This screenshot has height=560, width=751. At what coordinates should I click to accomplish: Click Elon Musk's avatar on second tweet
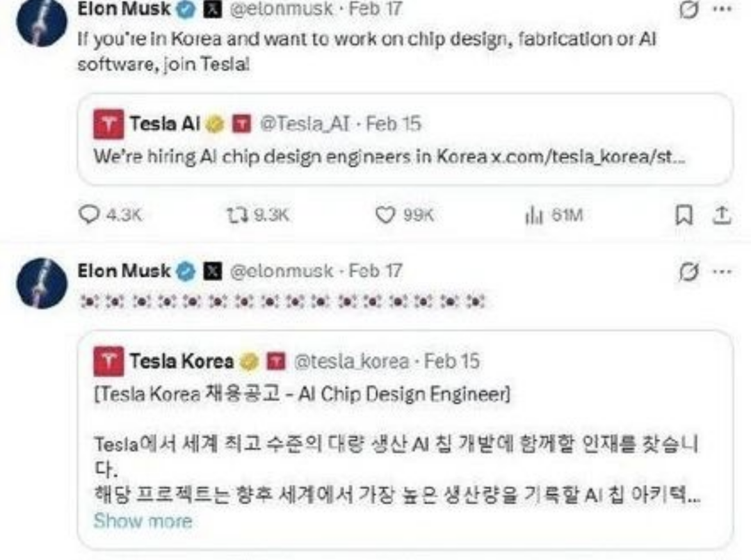[x=42, y=283]
